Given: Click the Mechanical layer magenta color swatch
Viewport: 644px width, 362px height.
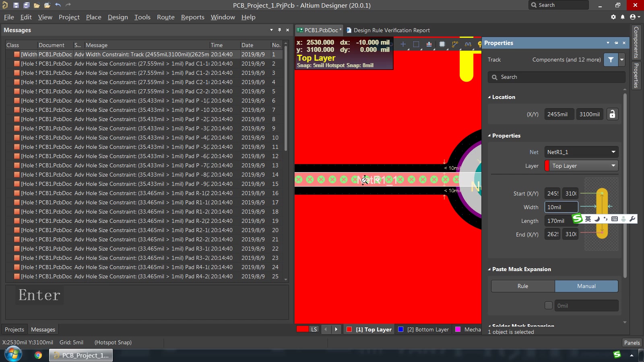Looking at the screenshot, I should pos(458,329).
